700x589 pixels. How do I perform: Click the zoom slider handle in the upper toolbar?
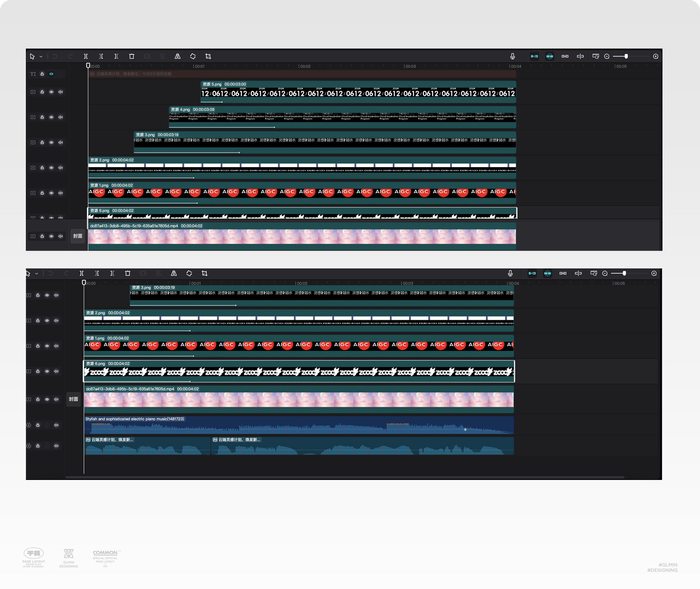[626, 57]
